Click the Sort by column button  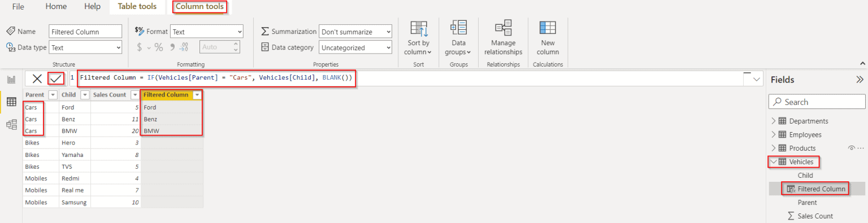click(418, 38)
